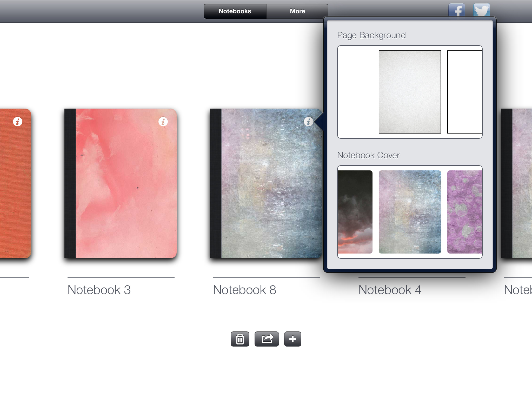Switch to the More tab
The width and height of the screenshot is (532, 399).
[297, 11]
